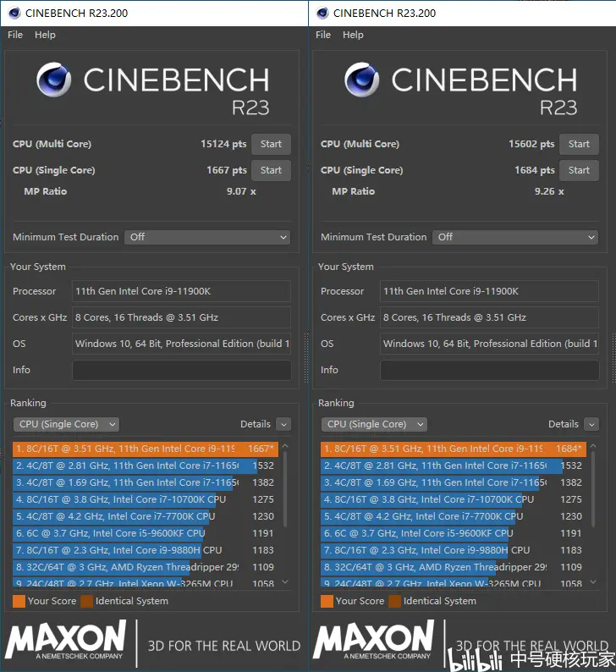616x672 pixels.
Task: Open File menu in left Cinebench window
Action: (15, 35)
